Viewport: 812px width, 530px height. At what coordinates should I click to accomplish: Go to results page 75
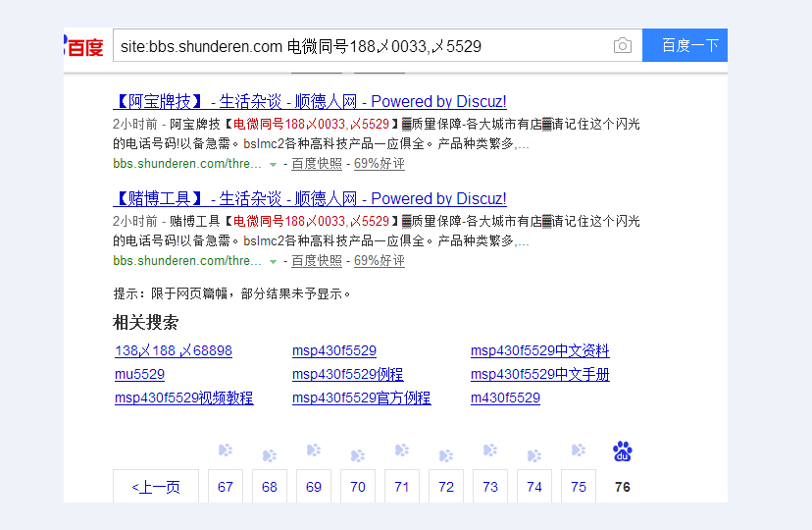pos(579,487)
